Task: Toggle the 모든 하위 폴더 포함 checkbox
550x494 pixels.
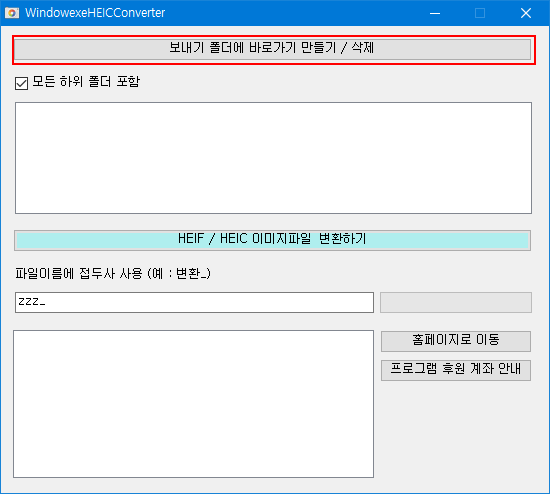Action: coord(21,84)
